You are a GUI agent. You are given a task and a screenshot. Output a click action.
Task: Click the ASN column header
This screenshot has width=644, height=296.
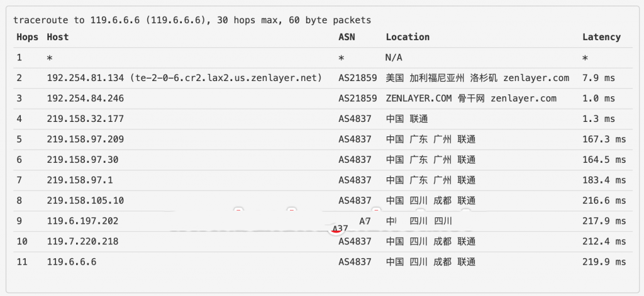tap(347, 37)
